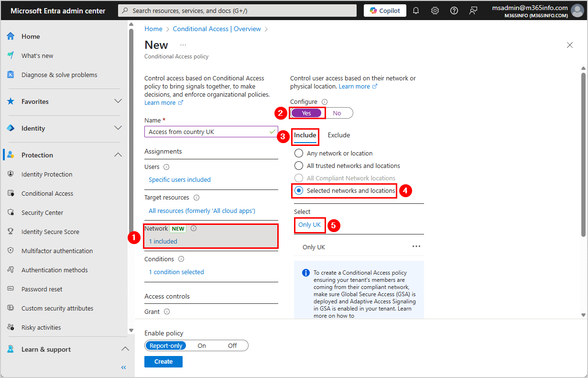Click the info icon next to Configure
The width and height of the screenshot is (588, 378).
pyautogui.click(x=325, y=102)
